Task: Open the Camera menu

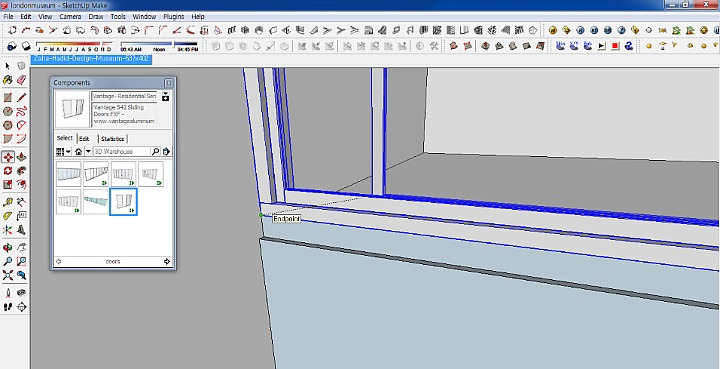Action: click(70, 17)
